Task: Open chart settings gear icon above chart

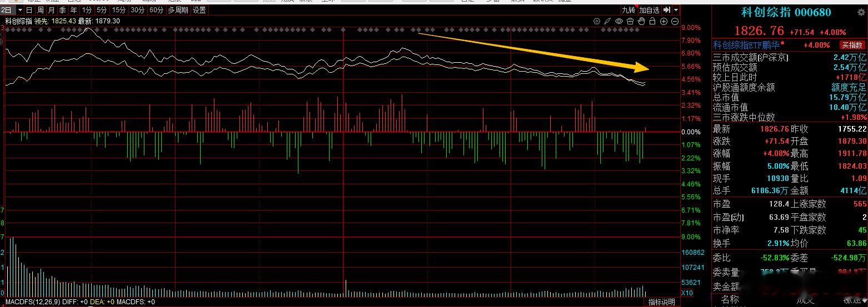Action: (597, 21)
